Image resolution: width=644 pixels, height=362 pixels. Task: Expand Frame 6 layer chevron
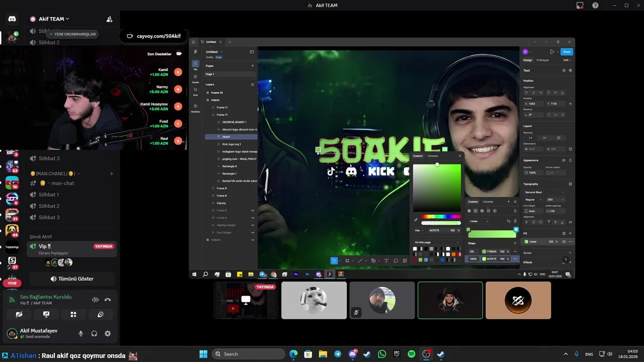(253, 210)
